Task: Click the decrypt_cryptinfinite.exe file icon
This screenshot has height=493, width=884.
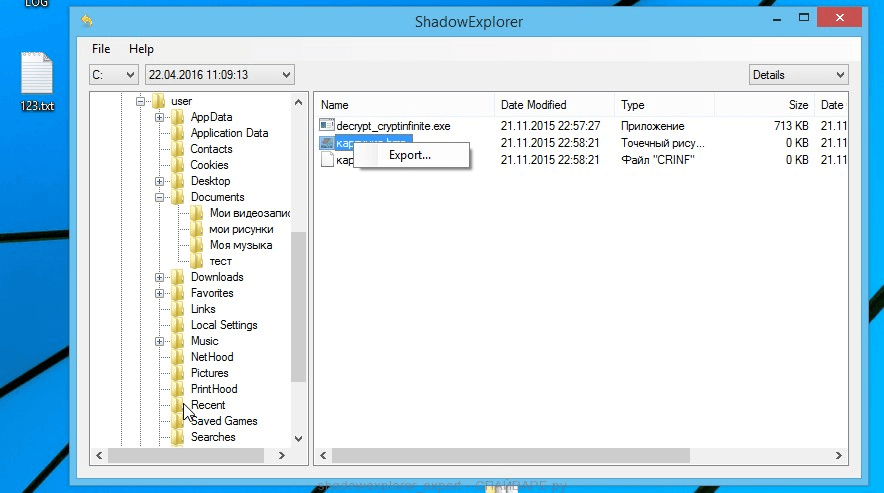Action: (x=326, y=125)
